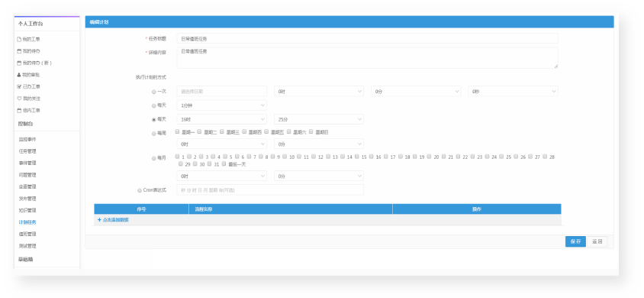Open 我的工单 in sidebar
The width and height of the screenshot is (644, 298).
tap(31, 40)
